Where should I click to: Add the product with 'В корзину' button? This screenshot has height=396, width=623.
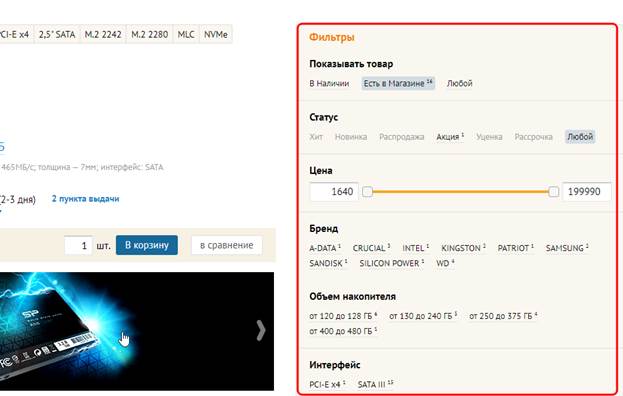tap(147, 245)
